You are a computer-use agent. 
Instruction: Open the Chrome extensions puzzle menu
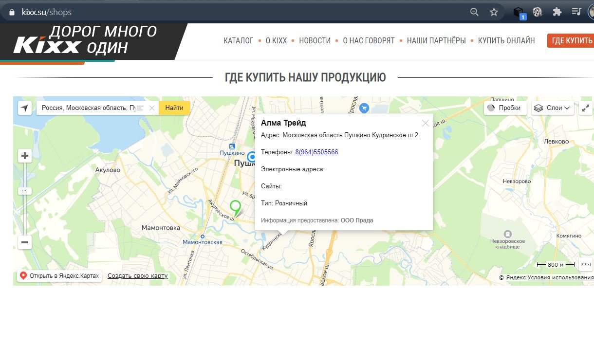(557, 12)
